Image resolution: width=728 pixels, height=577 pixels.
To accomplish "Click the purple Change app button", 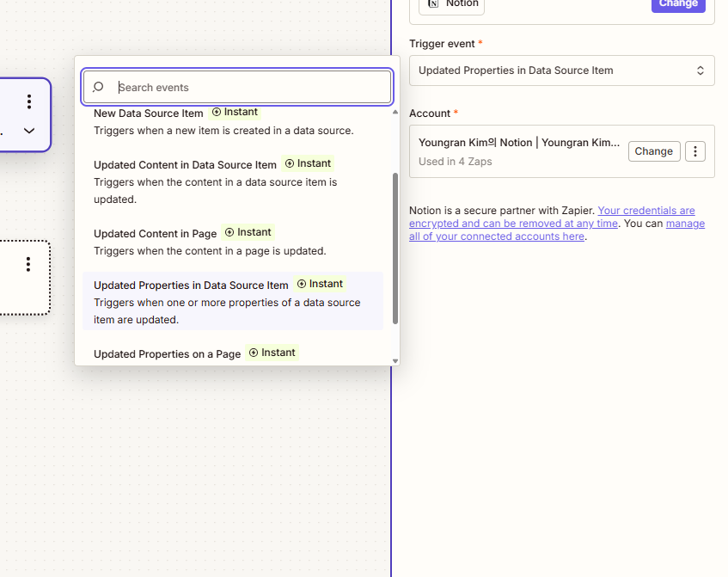I will pyautogui.click(x=678, y=4).
